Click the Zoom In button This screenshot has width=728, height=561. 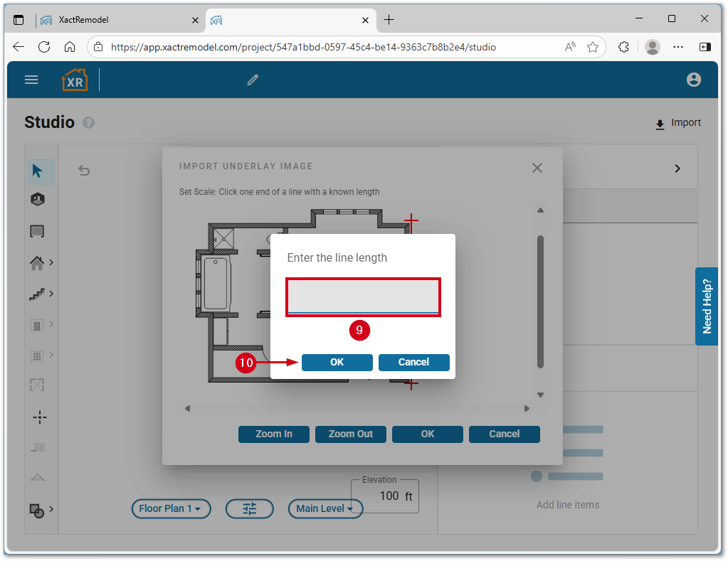(274, 434)
